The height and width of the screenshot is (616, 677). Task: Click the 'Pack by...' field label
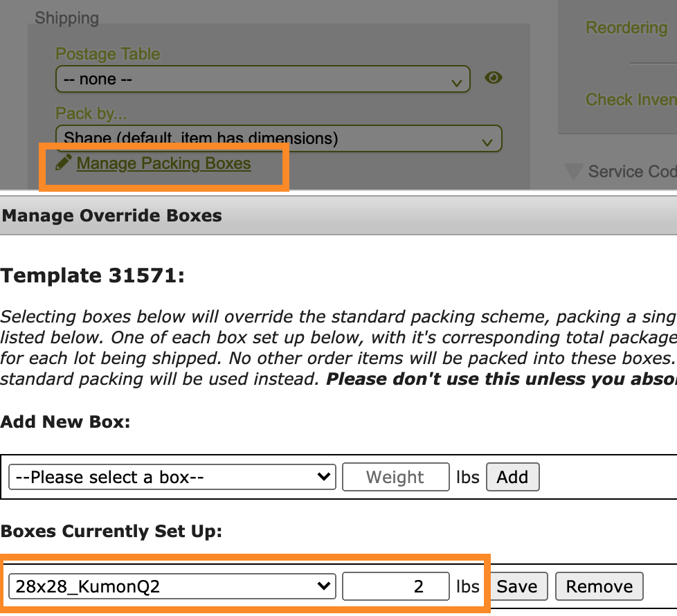pos(90,114)
